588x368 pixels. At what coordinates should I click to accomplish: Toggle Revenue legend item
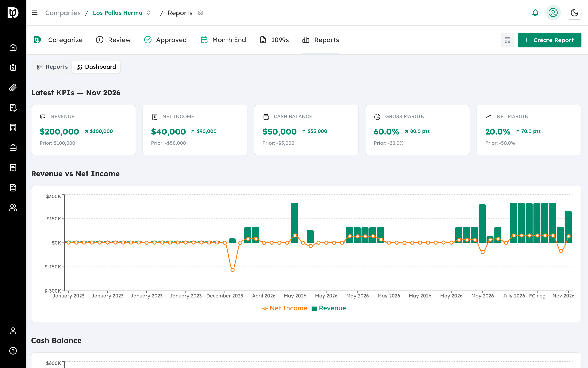pos(329,308)
